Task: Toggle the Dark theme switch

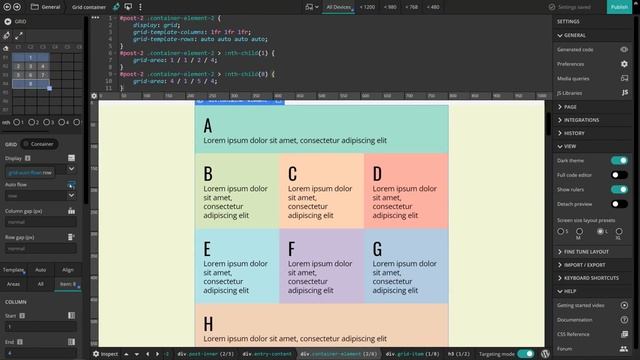Action: click(x=619, y=160)
